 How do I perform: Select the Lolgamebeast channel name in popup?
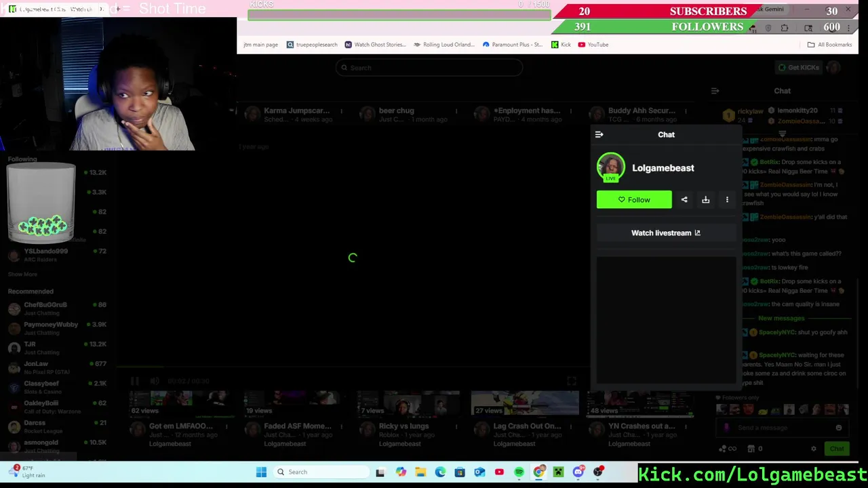click(663, 168)
